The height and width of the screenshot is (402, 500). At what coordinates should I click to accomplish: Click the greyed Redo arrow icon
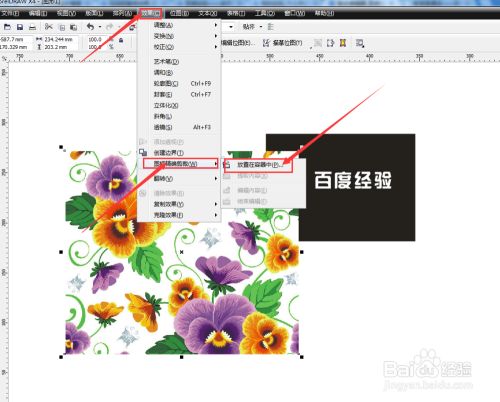(x=109, y=27)
